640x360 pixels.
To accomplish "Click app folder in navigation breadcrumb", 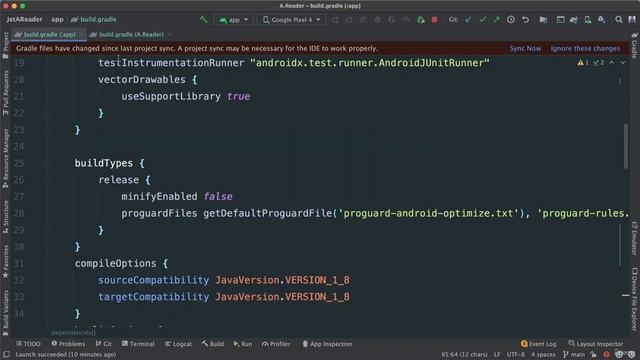I will 57,19.
